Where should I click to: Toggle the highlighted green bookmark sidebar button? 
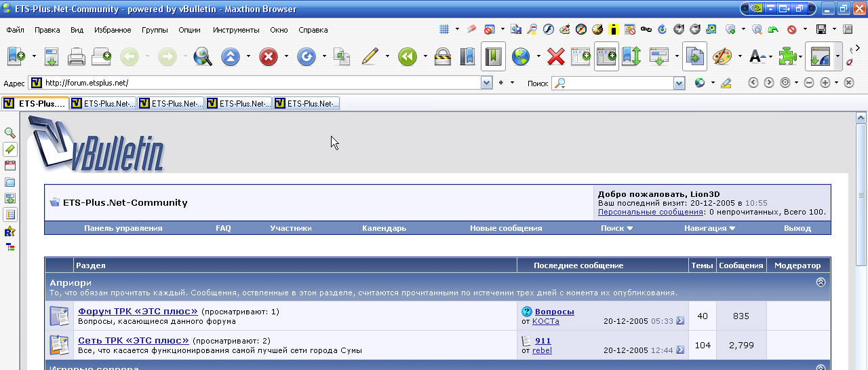(493, 57)
